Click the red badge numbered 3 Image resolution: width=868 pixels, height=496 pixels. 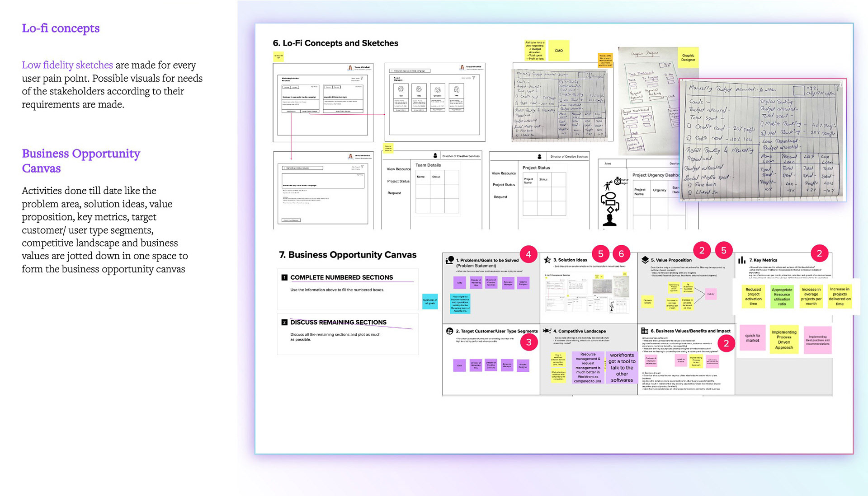click(528, 342)
